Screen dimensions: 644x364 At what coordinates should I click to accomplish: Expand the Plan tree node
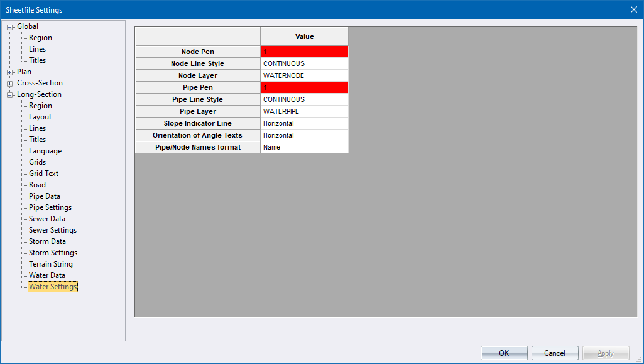point(10,72)
